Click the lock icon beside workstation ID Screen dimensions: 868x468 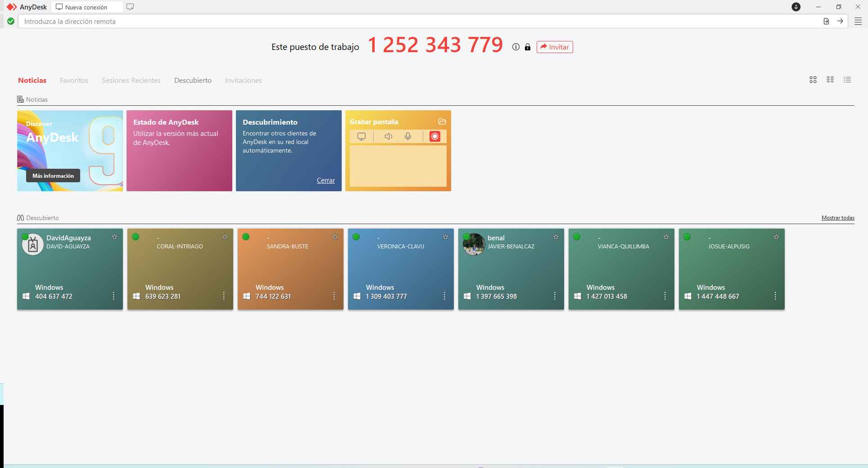(x=528, y=47)
